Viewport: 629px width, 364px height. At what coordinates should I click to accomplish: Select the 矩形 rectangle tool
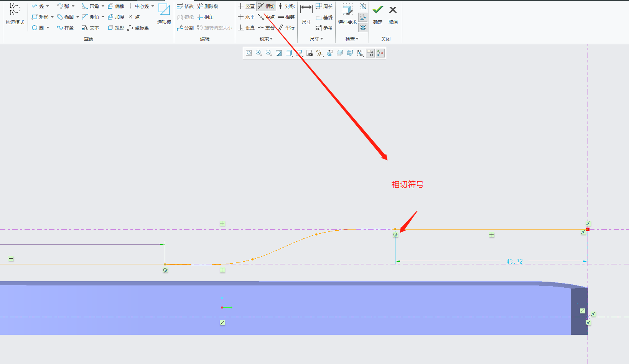pyautogui.click(x=40, y=17)
